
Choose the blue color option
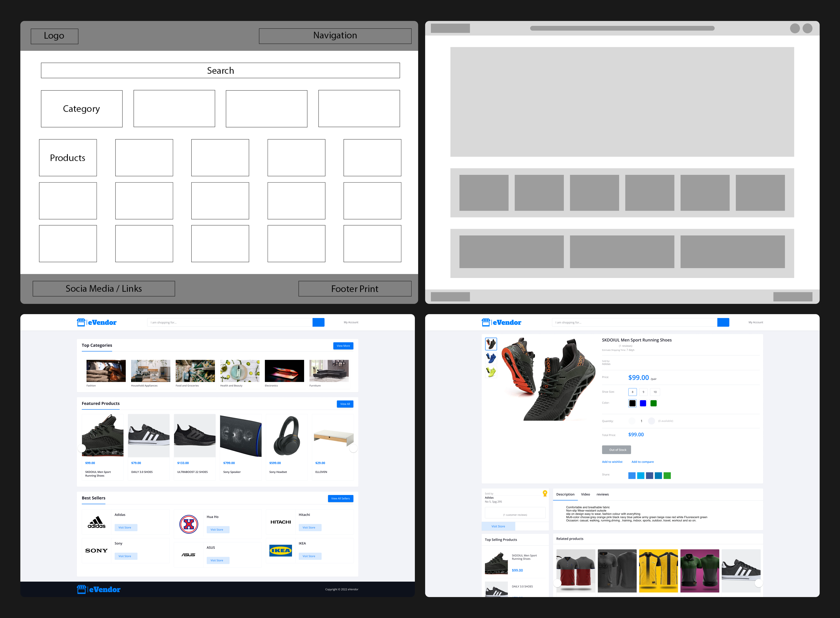click(643, 403)
